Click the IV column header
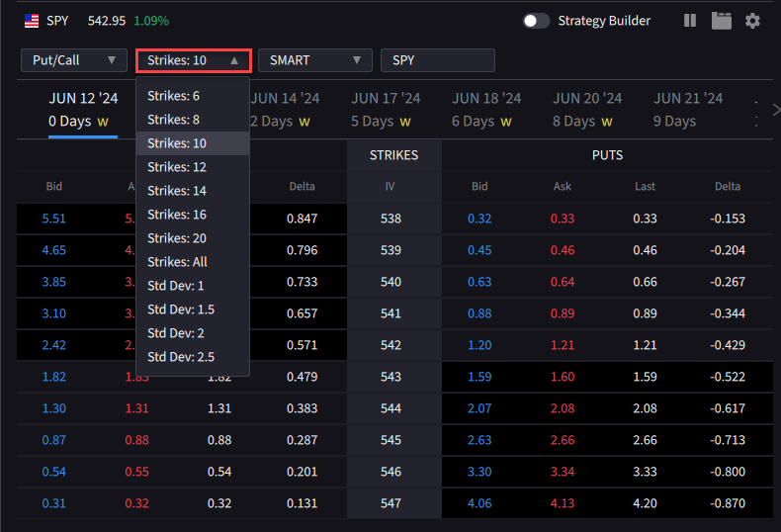 tap(390, 186)
